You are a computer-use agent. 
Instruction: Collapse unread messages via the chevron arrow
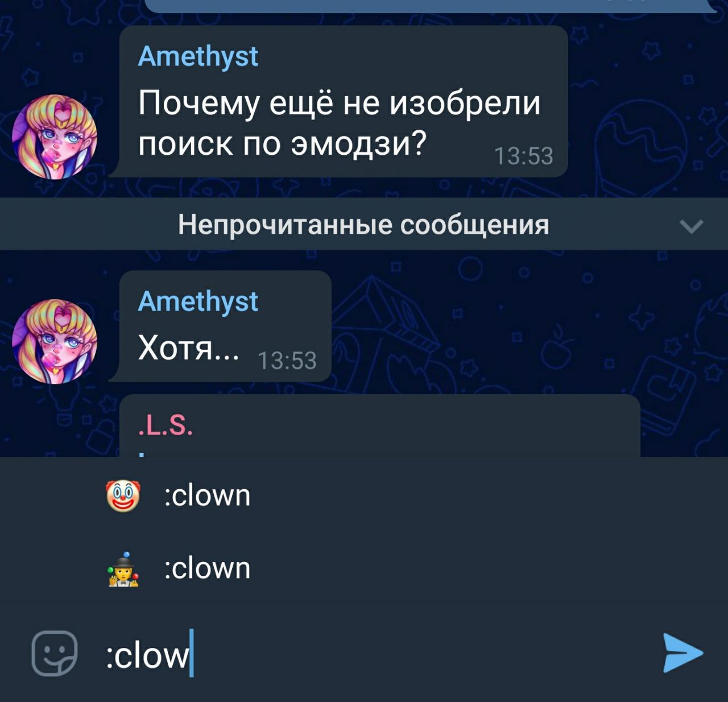(x=692, y=226)
